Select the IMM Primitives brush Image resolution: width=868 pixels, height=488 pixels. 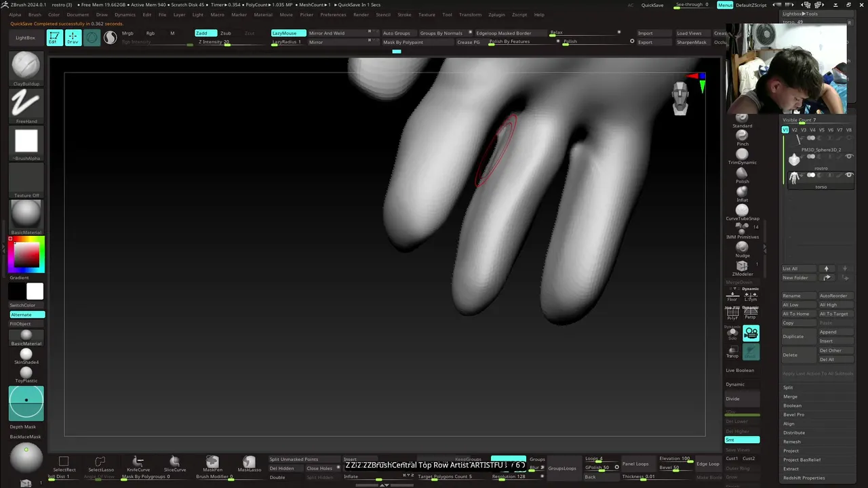[x=742, y=229]
